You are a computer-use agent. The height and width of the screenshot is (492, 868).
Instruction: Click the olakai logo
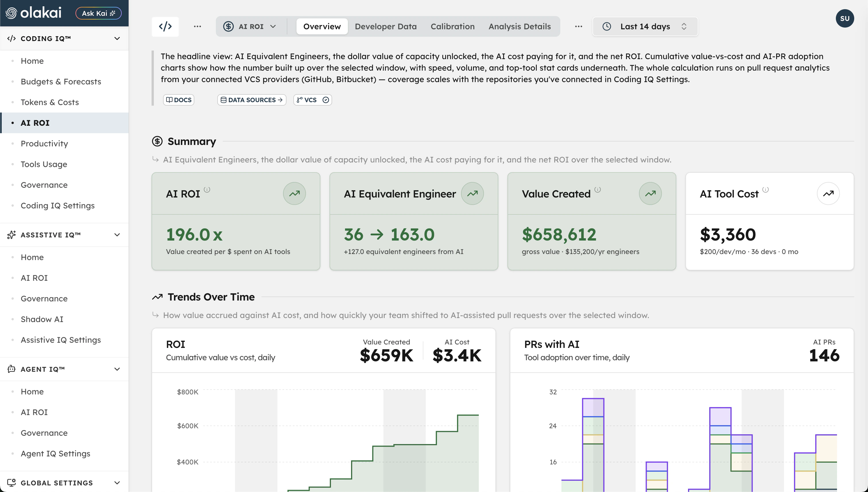[x=34, y=13]
